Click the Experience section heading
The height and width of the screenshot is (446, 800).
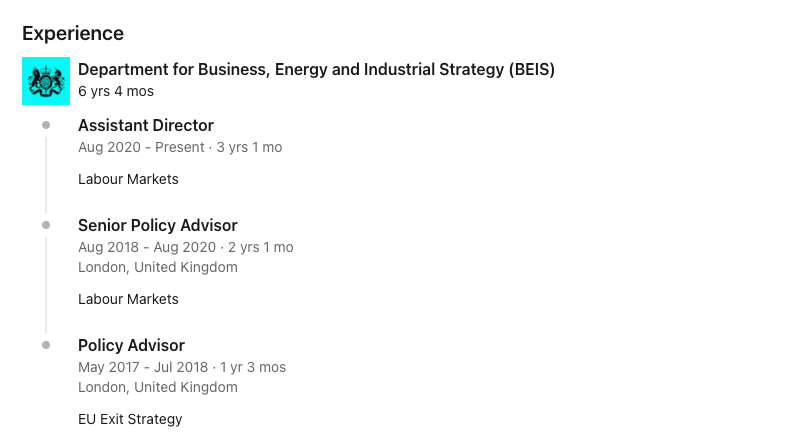73,33
